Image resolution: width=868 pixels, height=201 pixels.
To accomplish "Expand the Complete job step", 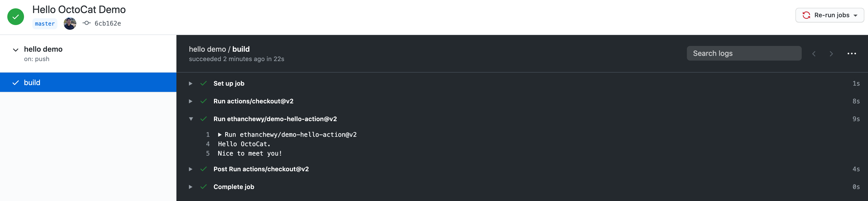I will pos(191,186).
